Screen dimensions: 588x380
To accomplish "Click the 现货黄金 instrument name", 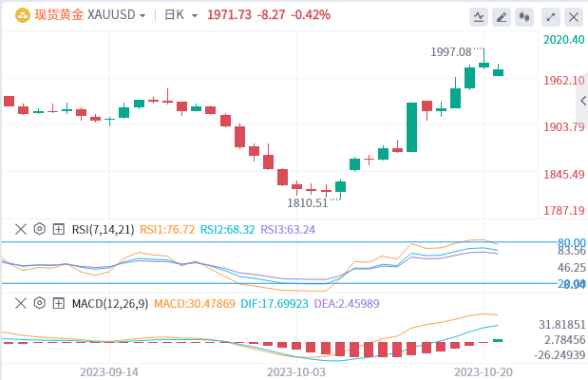I will (60, 16).
